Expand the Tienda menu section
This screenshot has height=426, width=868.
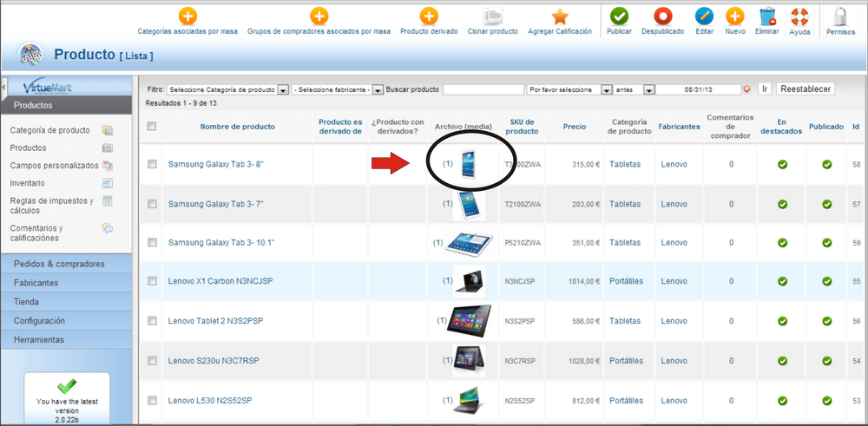coord(67,302)
